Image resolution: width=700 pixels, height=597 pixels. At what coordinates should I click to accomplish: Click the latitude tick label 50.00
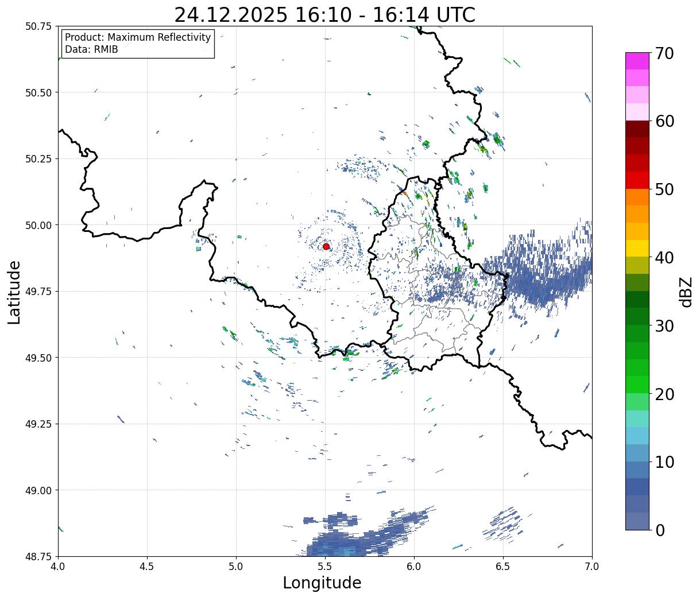coord(38,225)
